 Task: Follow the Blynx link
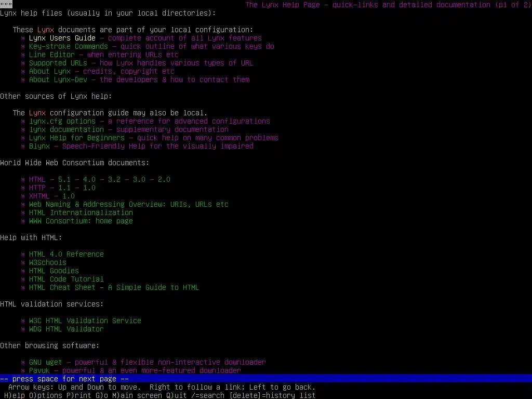coord(39,146)
